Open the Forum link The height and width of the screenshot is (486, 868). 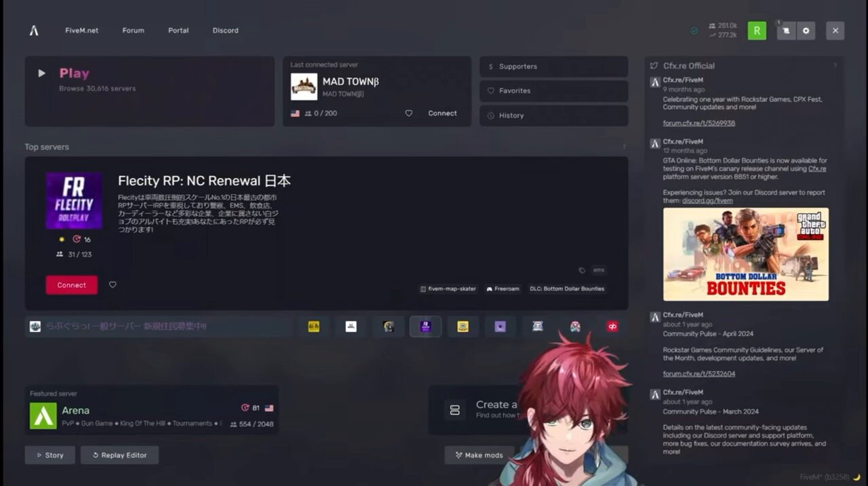[133, 31]
